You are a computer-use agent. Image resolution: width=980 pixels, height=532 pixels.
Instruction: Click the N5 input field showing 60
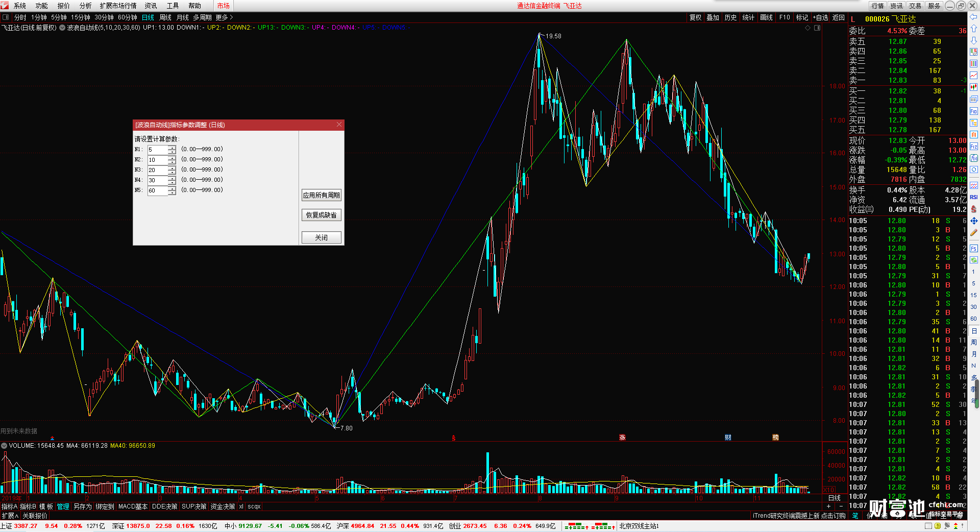pyautogui.click(x=158, y=190)
